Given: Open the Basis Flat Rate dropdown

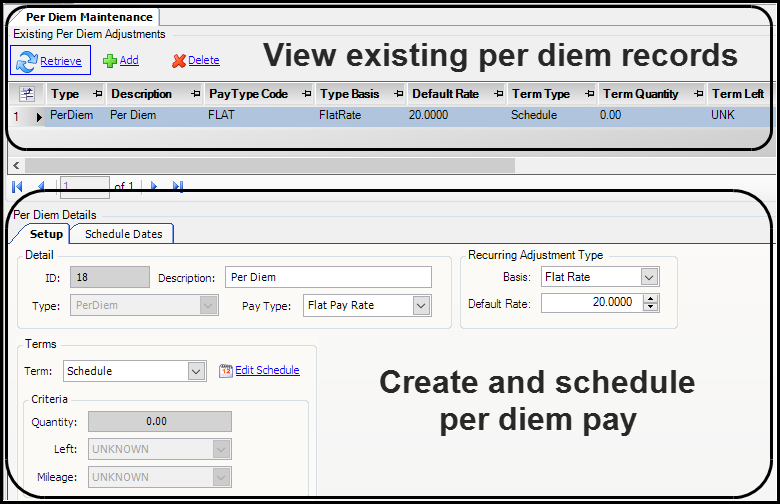Looking at the screenshot, I should [649, 277].
